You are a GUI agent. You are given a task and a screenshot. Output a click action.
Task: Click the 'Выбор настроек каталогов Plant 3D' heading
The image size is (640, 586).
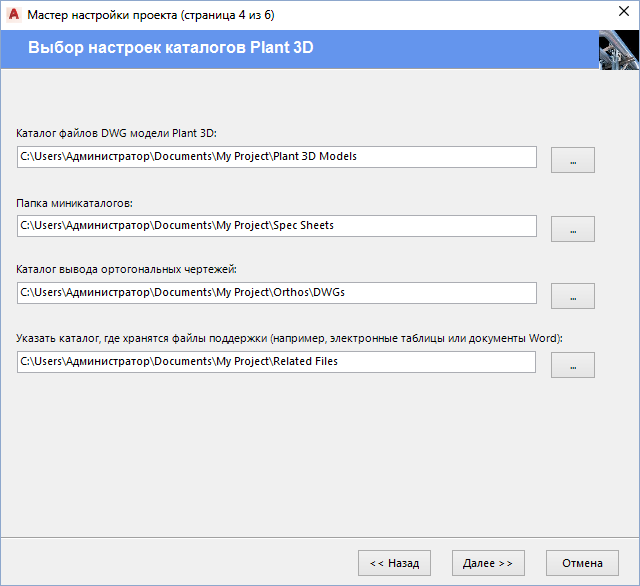(171, 47)
